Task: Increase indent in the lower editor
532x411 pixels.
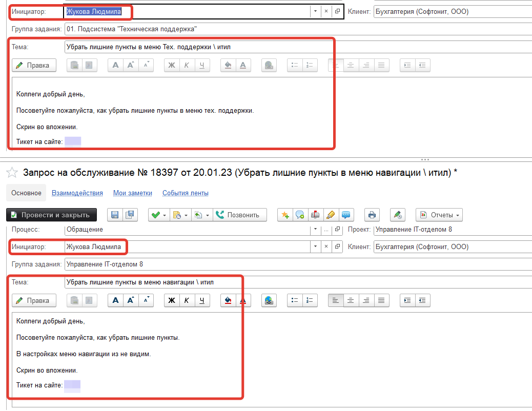Action: pyautogui.click(x=407, y=301)
